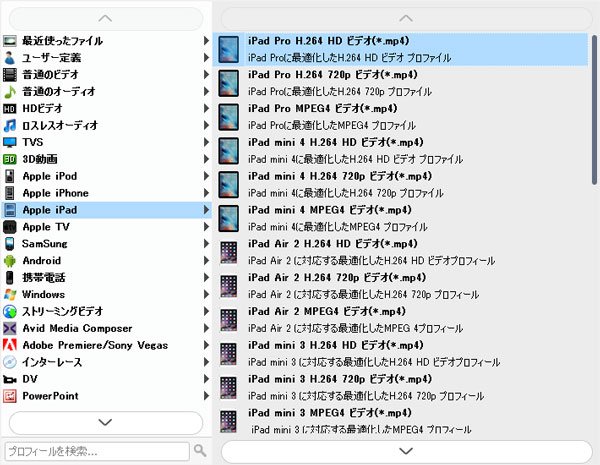The width and height of the screenshot is (600, 465).
Task: Expand the Apple iPhone submenu arrow
Action: point(206,193)
